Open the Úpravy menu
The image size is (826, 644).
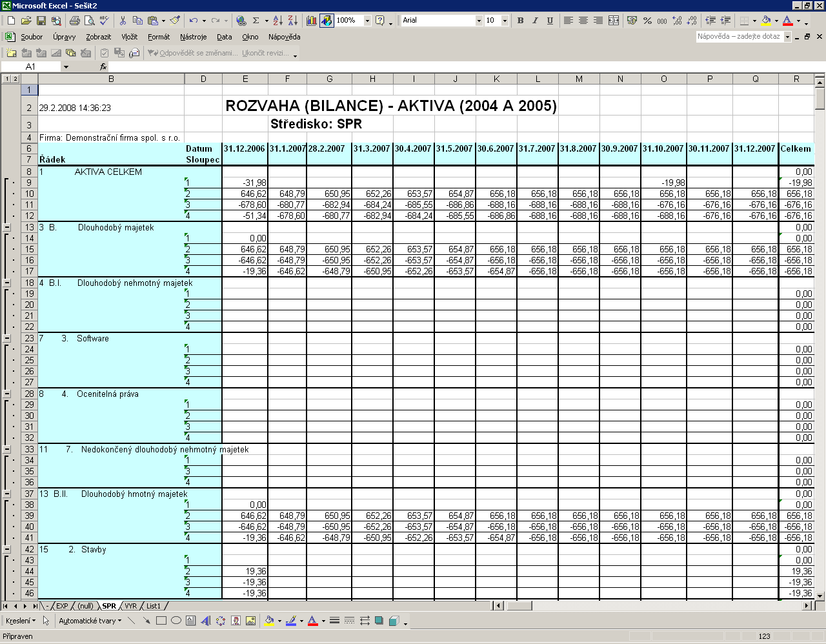pyautogui.click(x=64, y=37)
